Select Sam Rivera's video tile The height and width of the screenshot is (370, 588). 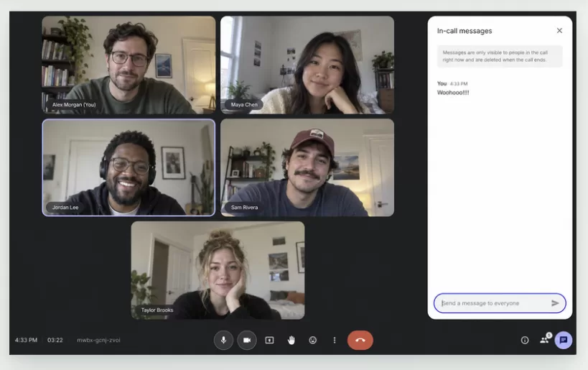[x=307, y=167]
